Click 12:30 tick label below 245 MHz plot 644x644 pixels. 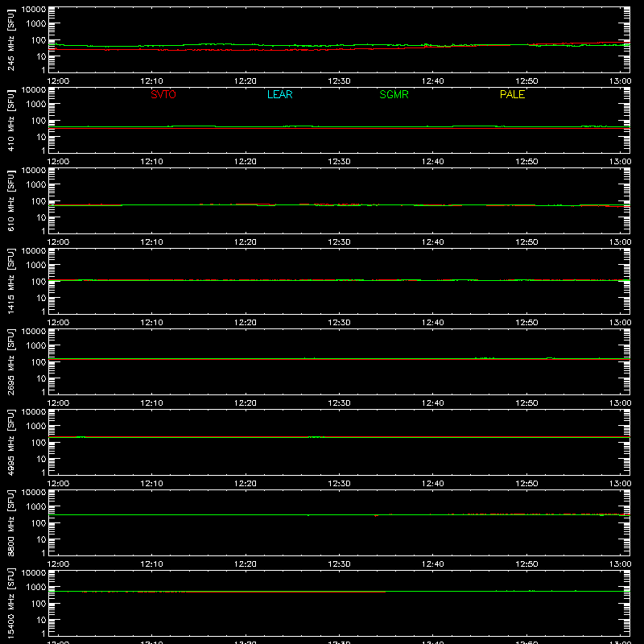click(x=339, y=81)
